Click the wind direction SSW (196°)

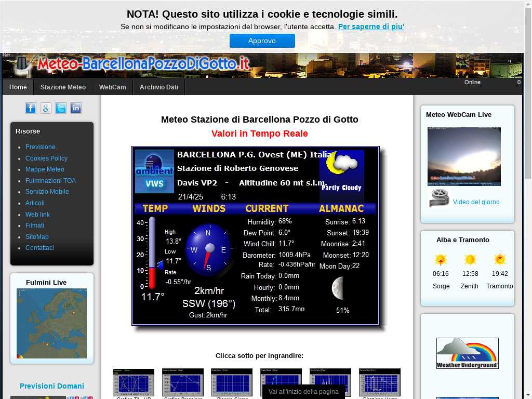pyautogui.click(x=209, y=303)
